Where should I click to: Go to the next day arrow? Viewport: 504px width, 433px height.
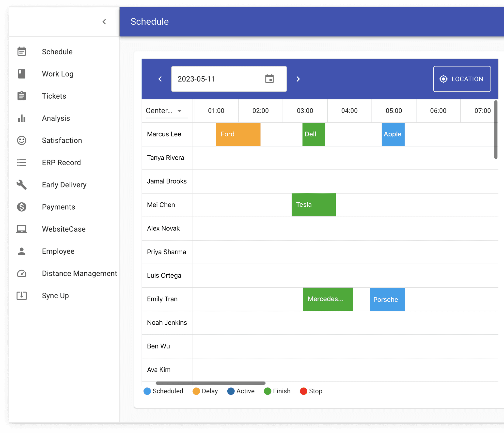coord(298,79)
